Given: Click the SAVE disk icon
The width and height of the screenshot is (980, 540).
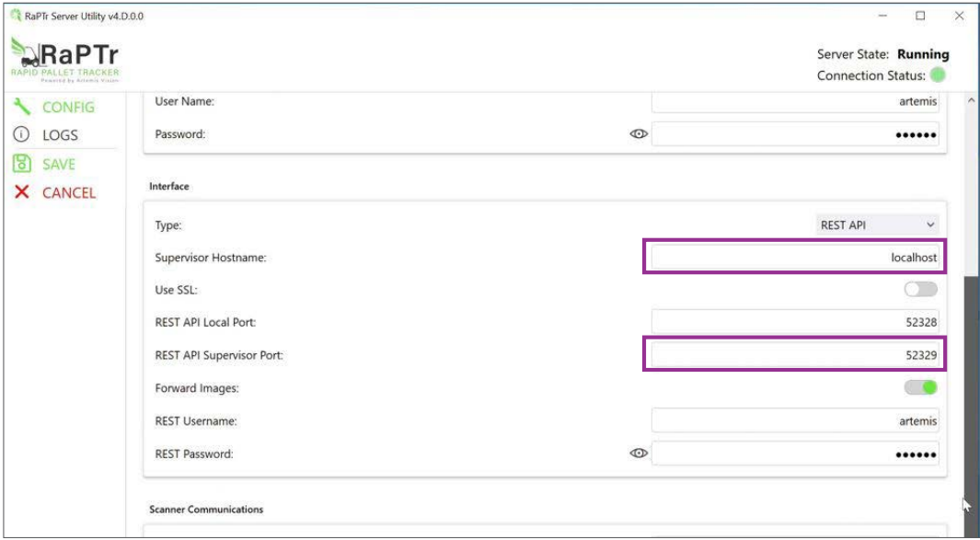Looking at the screenshot, I should pyautogui.click(x=20, y=164).
